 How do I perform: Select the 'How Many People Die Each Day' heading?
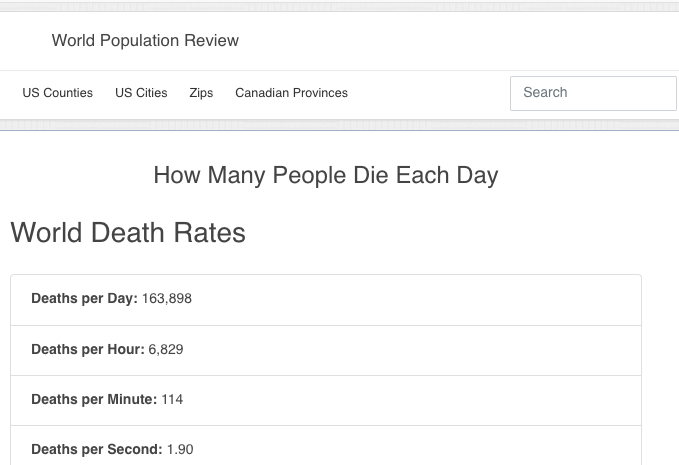tap(326, 175)
